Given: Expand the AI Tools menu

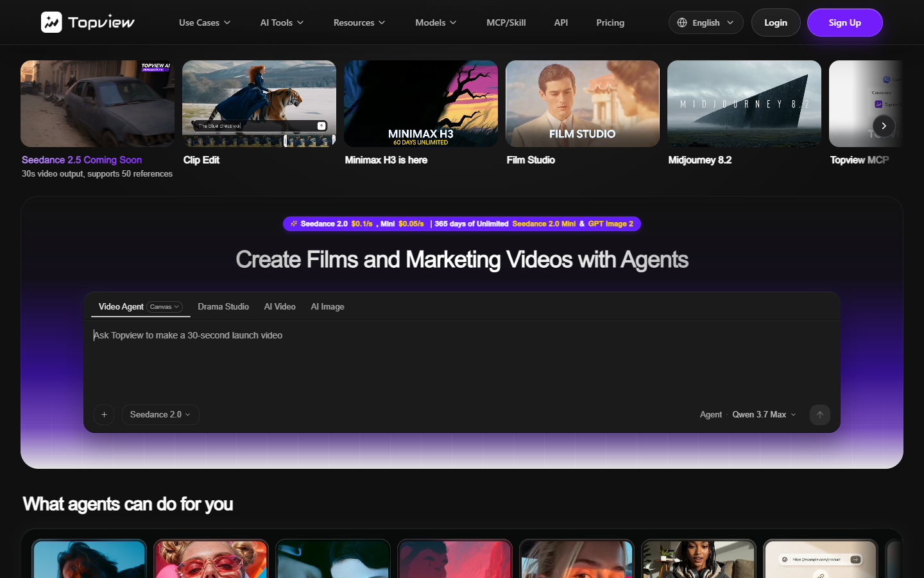Looking at the screenshot, I should tap(282, 22).
